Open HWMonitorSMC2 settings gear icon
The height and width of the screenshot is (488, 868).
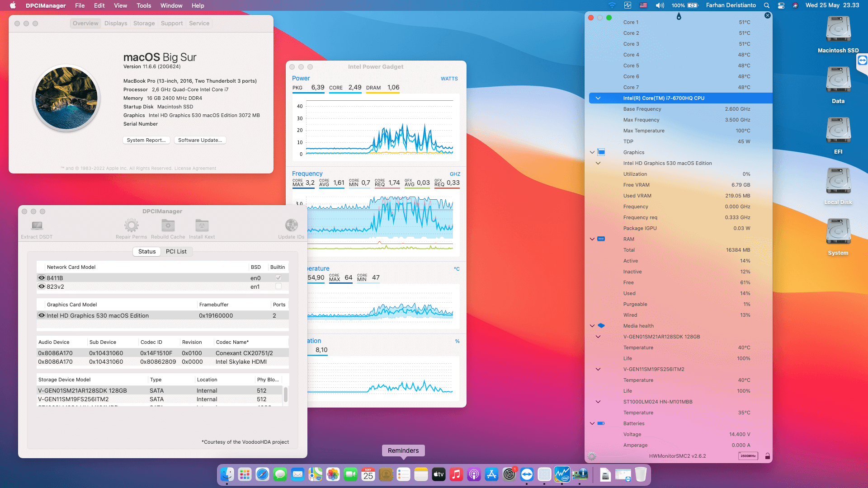592,456
